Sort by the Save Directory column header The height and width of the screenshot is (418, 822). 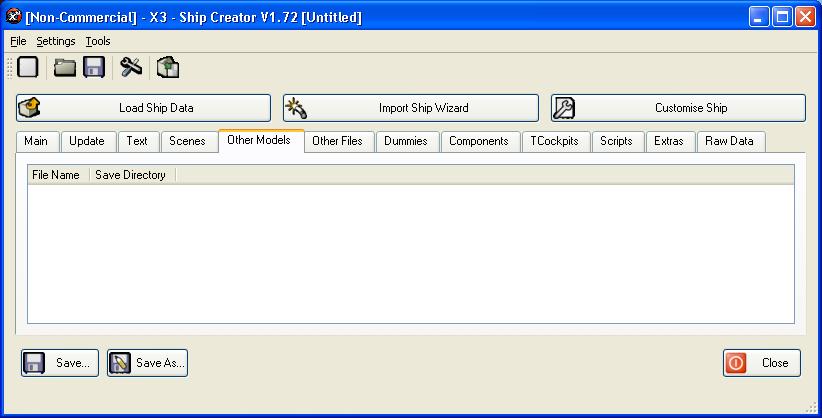point(132,175)
